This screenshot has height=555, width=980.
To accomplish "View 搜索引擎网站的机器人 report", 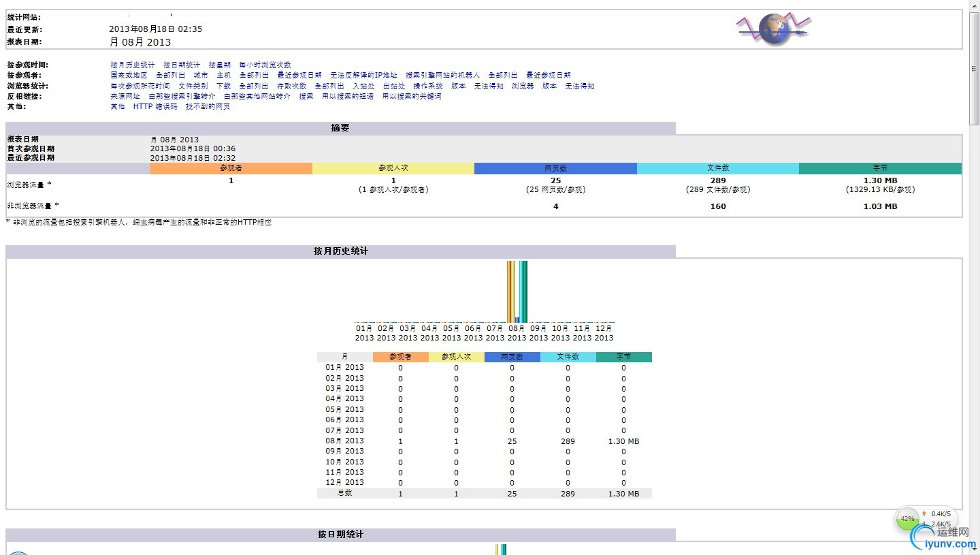I will coord(442,76).
